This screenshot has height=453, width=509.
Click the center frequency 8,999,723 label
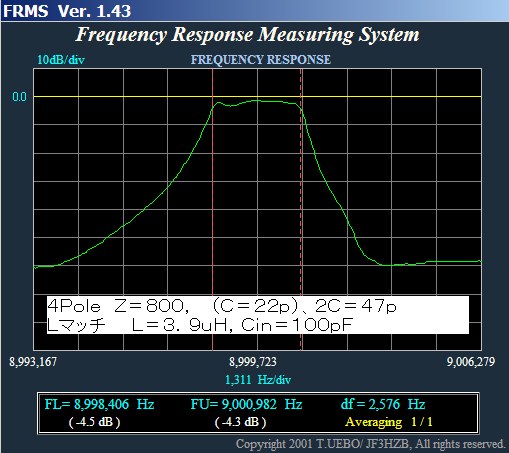[x=253, y=362]
